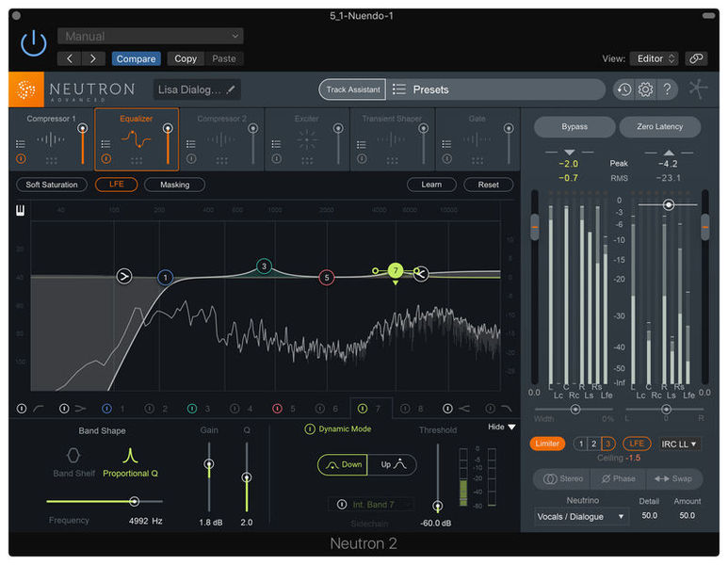
Task: Click the sidechain link icon
Action: [x=696, y=58]
